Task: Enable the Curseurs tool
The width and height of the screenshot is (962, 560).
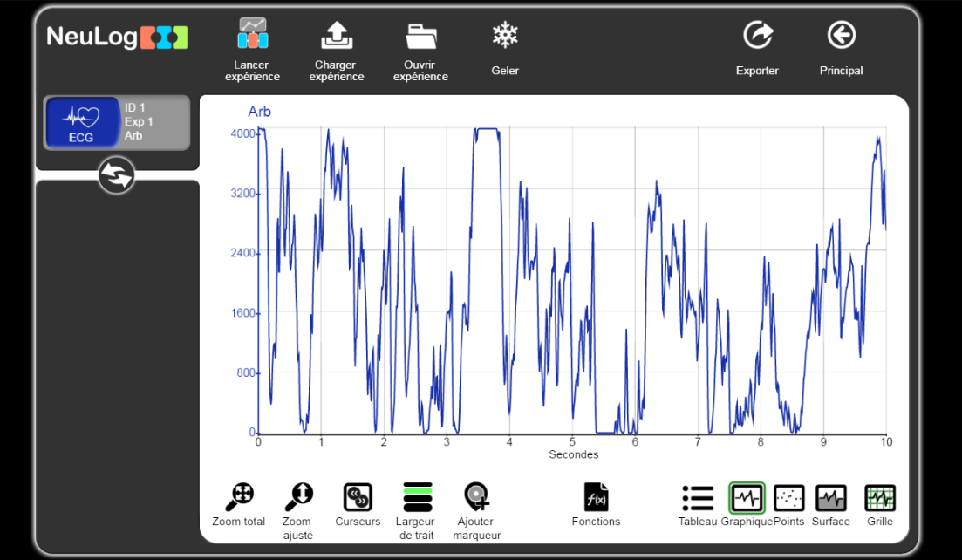Action: pyautogui.click(x=358, y=497)
